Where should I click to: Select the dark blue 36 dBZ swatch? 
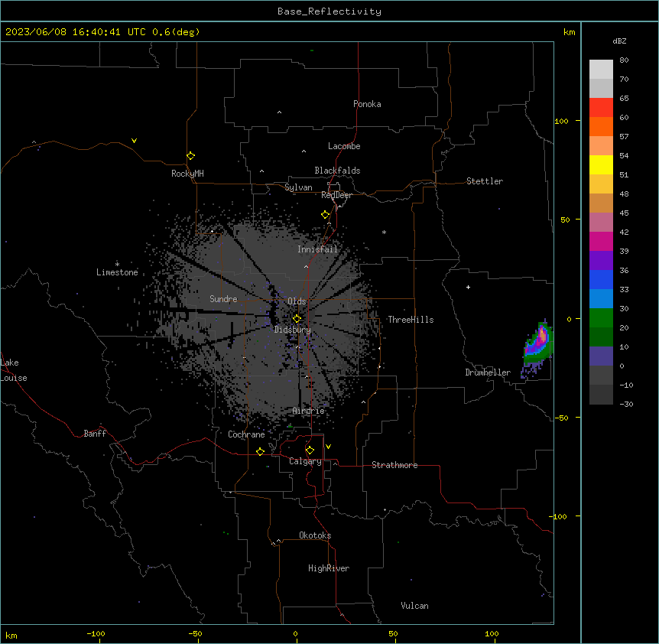tap(601, 279)
